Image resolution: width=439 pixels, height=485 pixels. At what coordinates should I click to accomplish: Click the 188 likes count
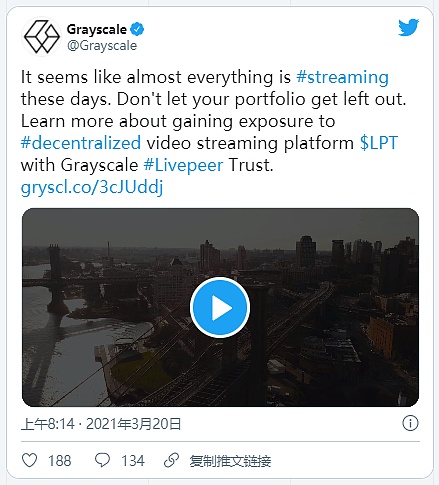60,461
